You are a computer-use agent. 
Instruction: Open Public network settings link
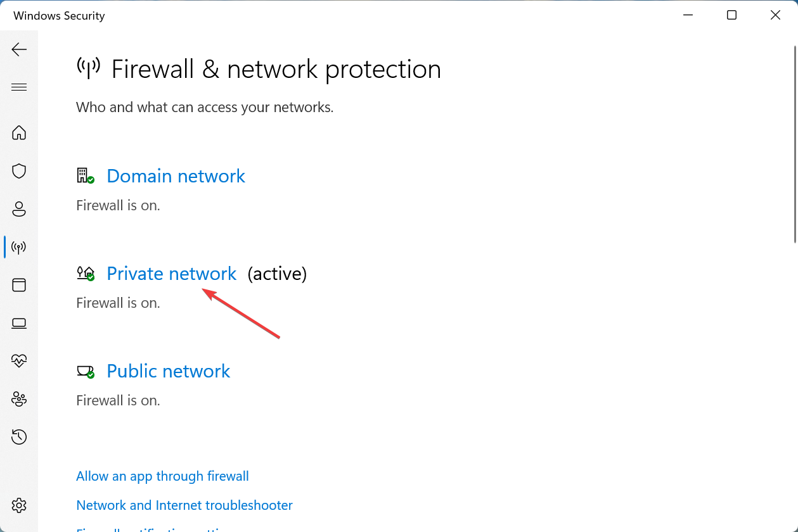click(168, 371)
